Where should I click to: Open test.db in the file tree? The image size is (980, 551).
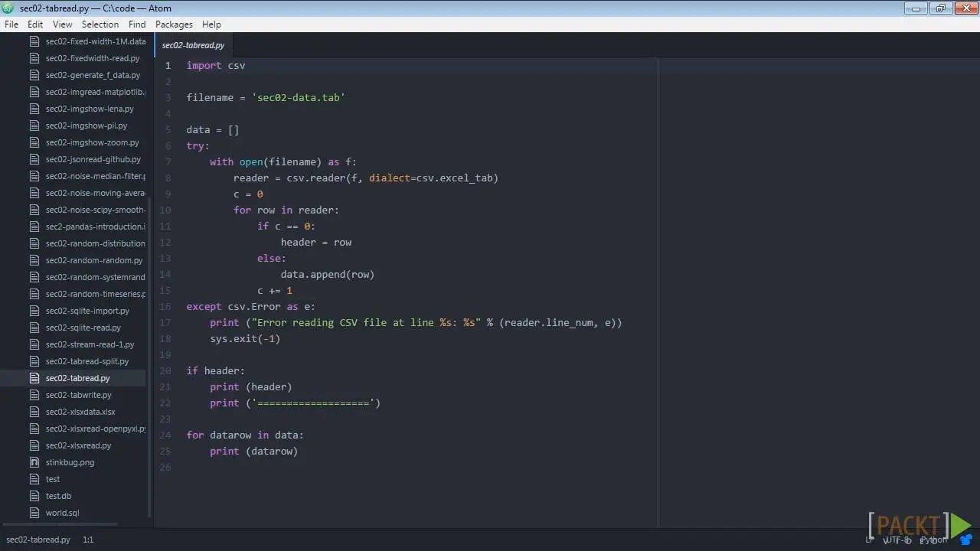59,496
